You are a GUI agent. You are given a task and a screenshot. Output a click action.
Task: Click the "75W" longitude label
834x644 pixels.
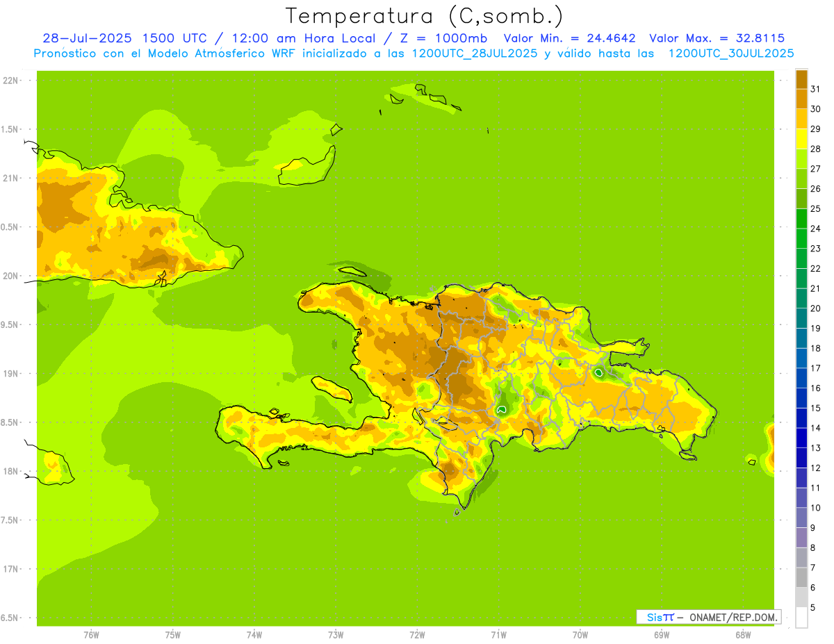[x=173, y=635]
